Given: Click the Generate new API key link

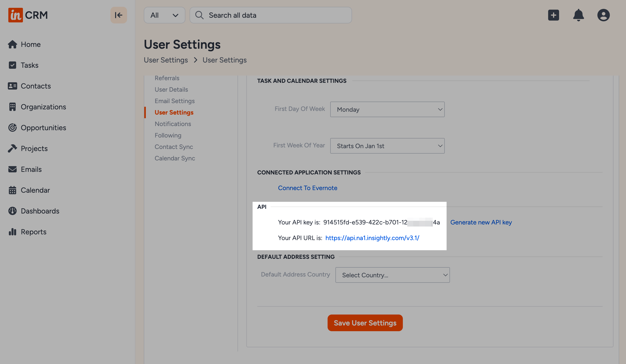Looking at the screenshot, I should [481, 222].
